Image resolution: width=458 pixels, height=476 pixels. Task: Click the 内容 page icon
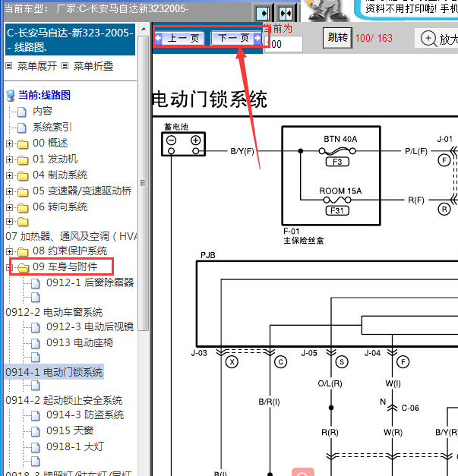coord(22,112)
